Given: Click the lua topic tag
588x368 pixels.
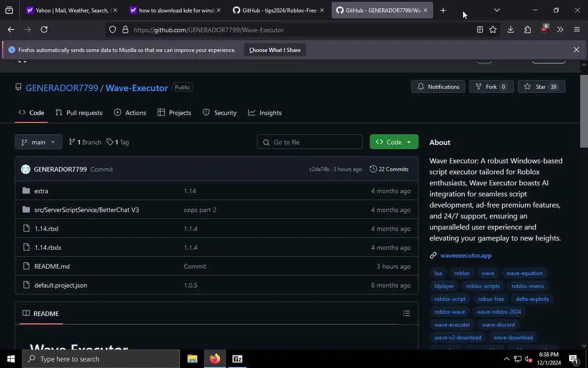Looking at the screenshot, I should coord(438,273).
